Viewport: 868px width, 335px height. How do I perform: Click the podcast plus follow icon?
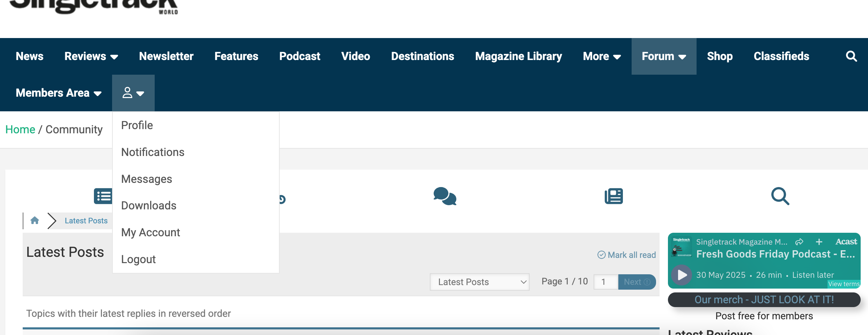point(819,242)
